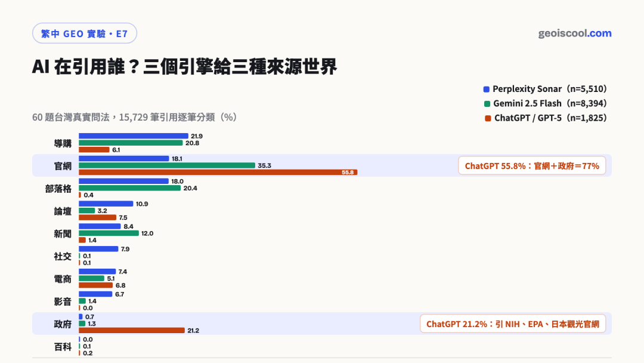Click the blue 10.9 bar in 論壇 row
This screenshot has height=363, width=644.
[106, 204]
